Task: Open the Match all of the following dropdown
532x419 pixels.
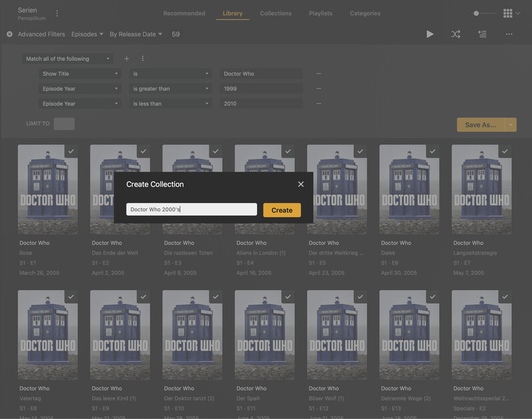Action: (x=67, y=58)
